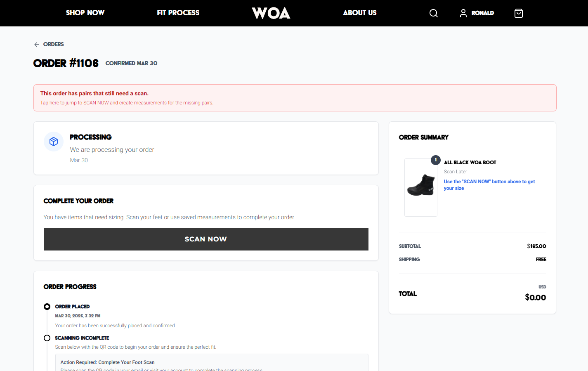Open the search magnifier icon
588x371 pixels.
coord(434,13)
